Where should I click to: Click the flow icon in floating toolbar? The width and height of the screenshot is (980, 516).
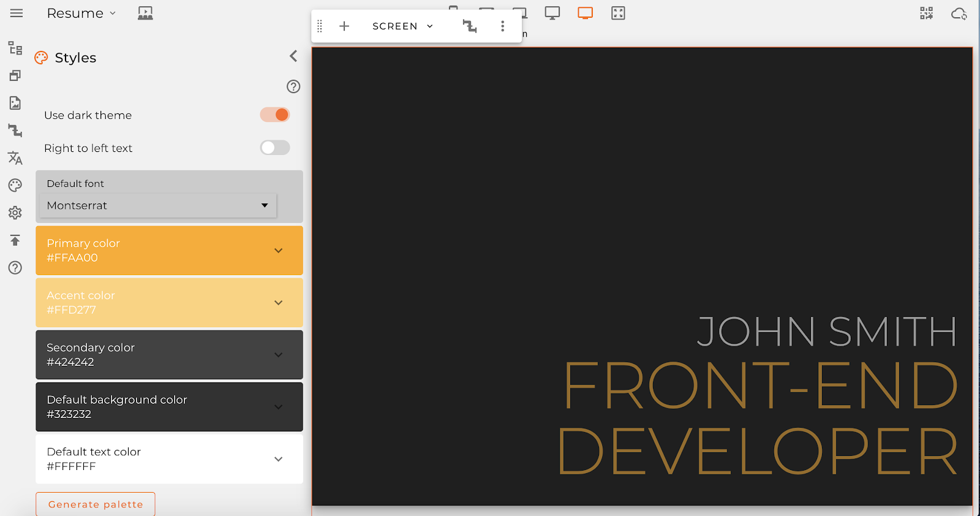[470, 26]
